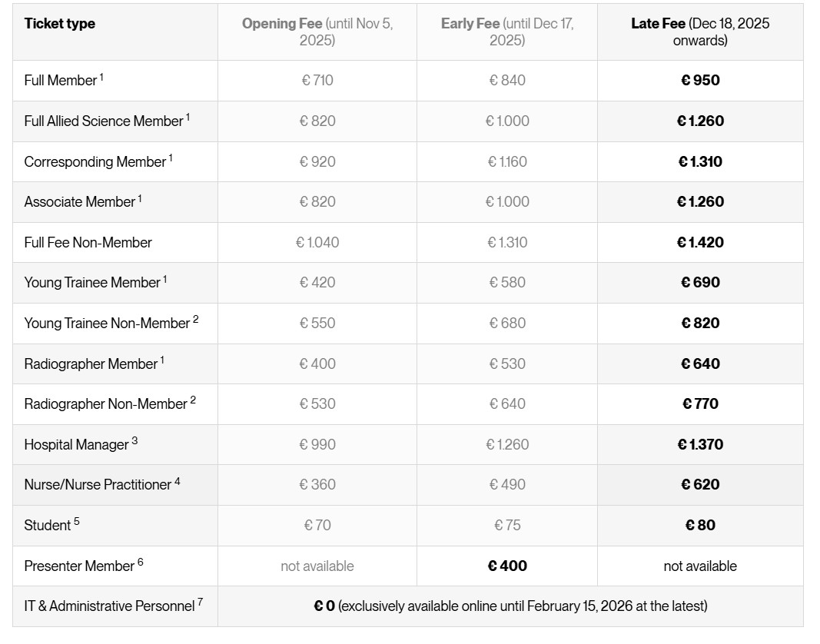Select the € 0 online availability note
The height and width of the screenshot is (644, 820).
point(510,606)
